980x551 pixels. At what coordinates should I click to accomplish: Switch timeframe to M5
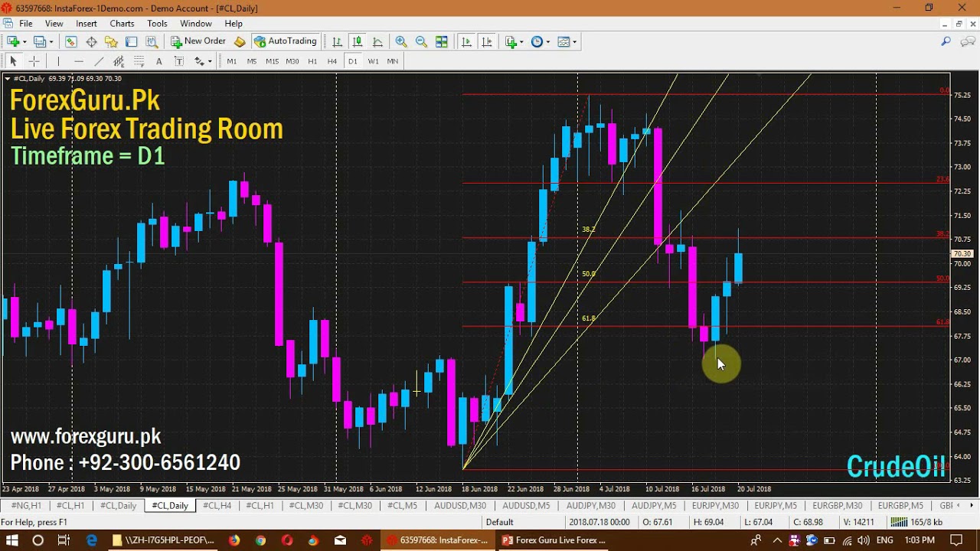pyautogui.click(x=251, y=61)
